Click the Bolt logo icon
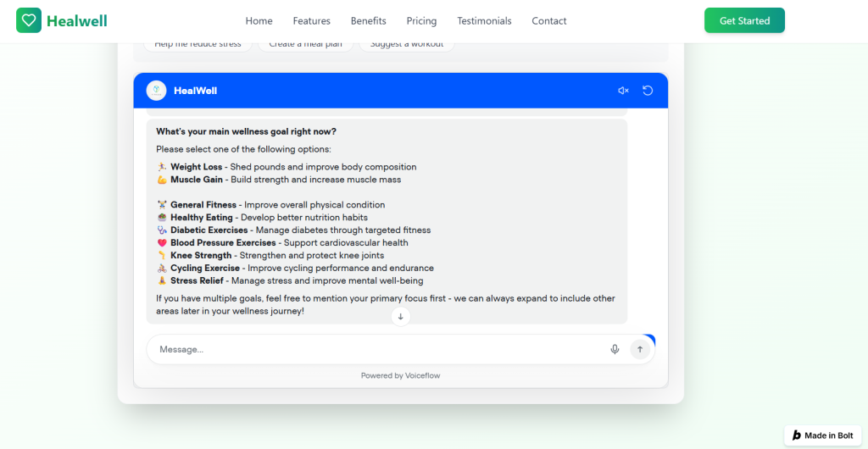868x449 pixels. point(796,435)
